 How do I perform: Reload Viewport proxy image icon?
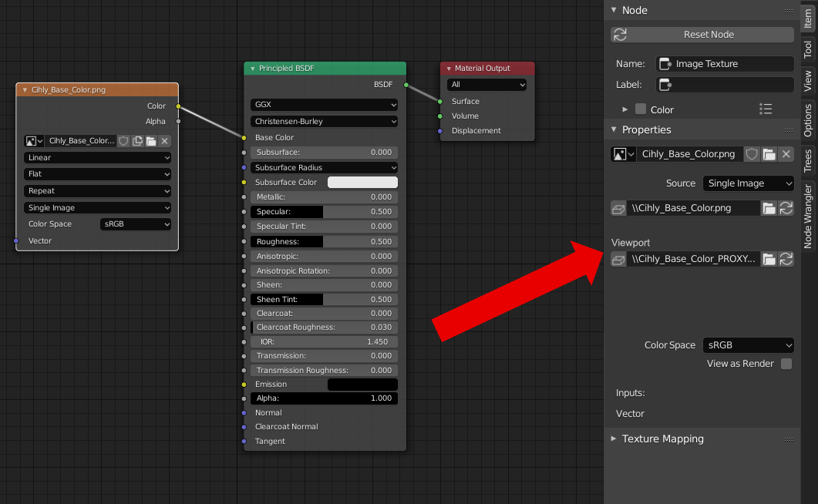[x=786, y=259]
